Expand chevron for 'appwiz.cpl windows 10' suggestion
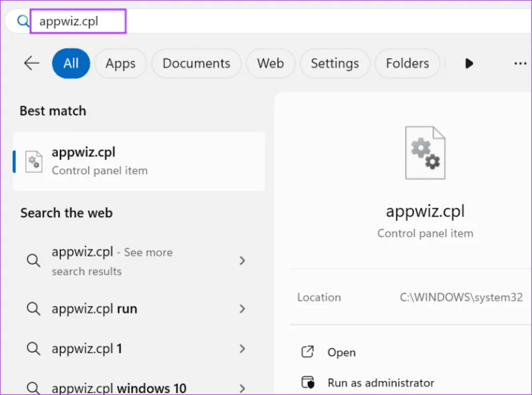This screenshot has height=395, width=532. (242, 388)
